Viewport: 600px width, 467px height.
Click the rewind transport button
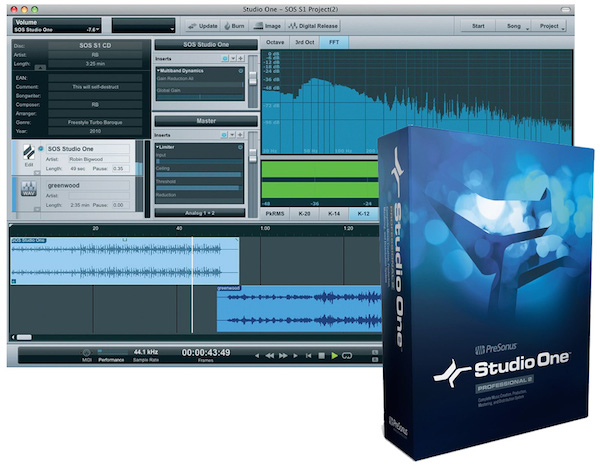pyautogui.click(x=270, y=356)
